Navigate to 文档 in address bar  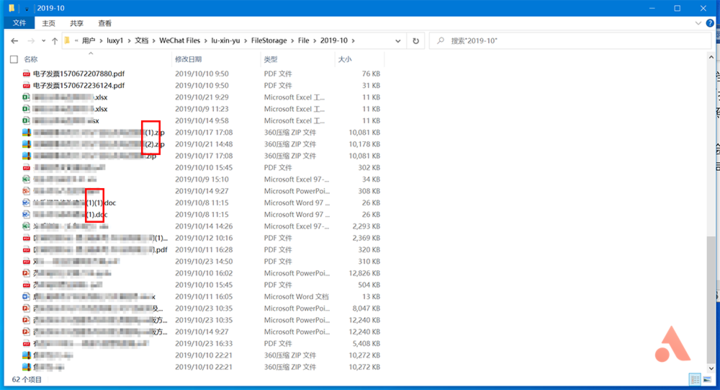141,40
